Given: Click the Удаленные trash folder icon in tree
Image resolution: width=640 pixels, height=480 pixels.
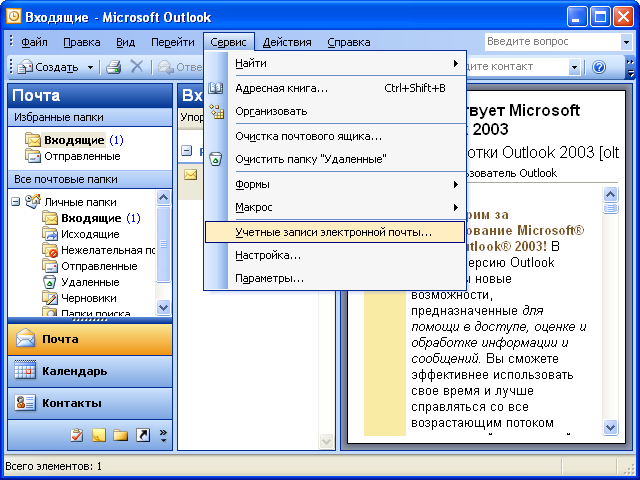Looking at the screenshot, I should point(49,282).
